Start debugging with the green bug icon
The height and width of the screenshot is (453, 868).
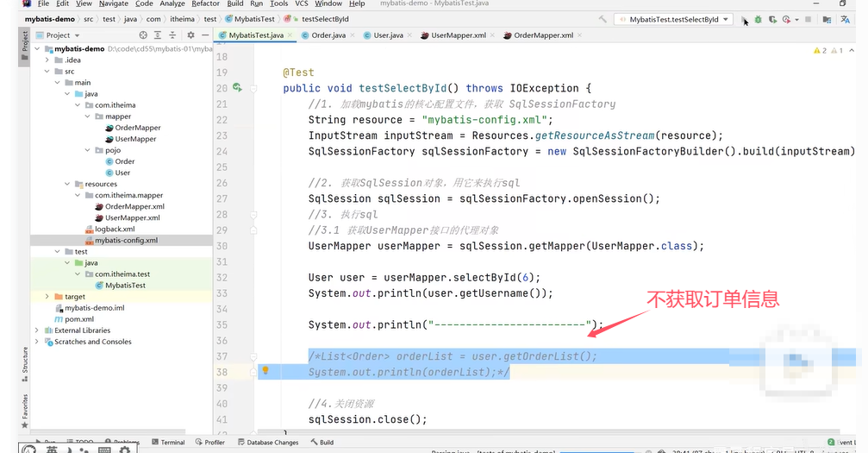coord(758,19)
